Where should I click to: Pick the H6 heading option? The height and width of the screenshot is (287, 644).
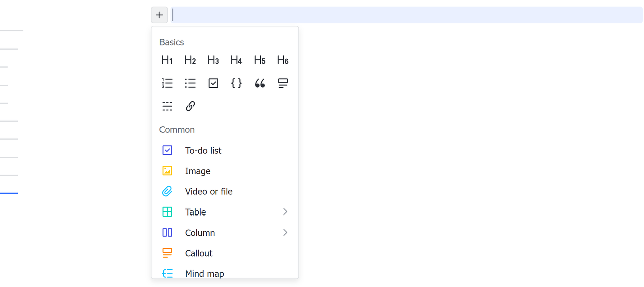[x=283, y=60]
